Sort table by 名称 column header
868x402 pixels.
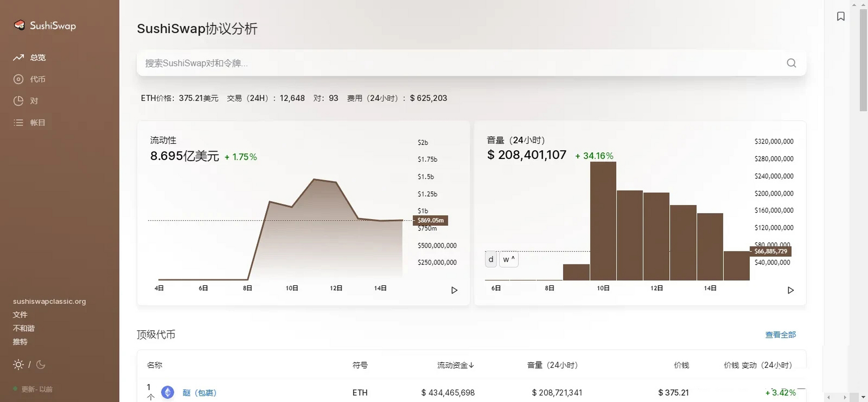coord(154,365)
